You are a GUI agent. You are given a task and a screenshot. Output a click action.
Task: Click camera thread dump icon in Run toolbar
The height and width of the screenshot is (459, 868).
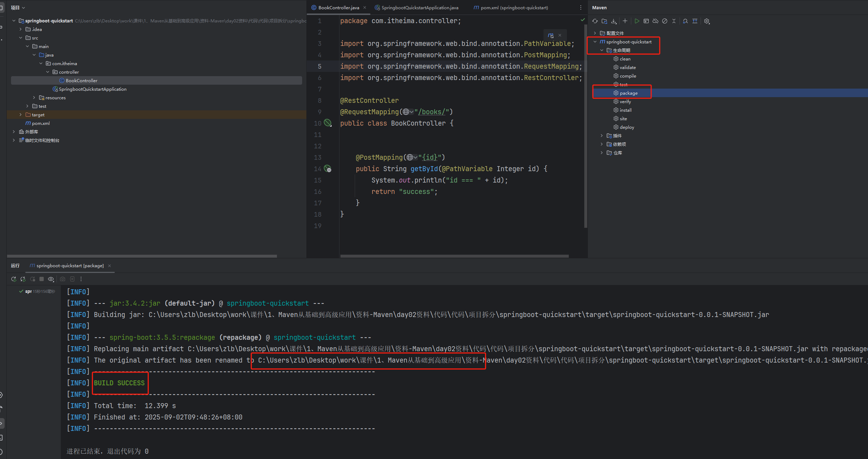pos(63,279)
